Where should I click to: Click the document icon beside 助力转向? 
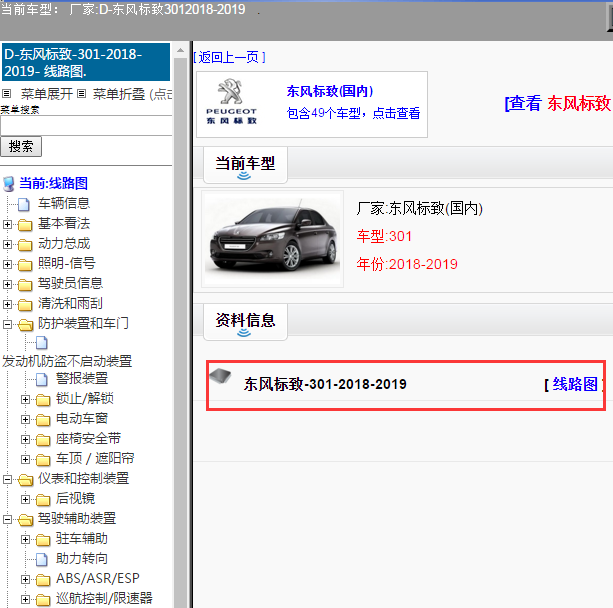pyautogui.click(x=42, y=560)
